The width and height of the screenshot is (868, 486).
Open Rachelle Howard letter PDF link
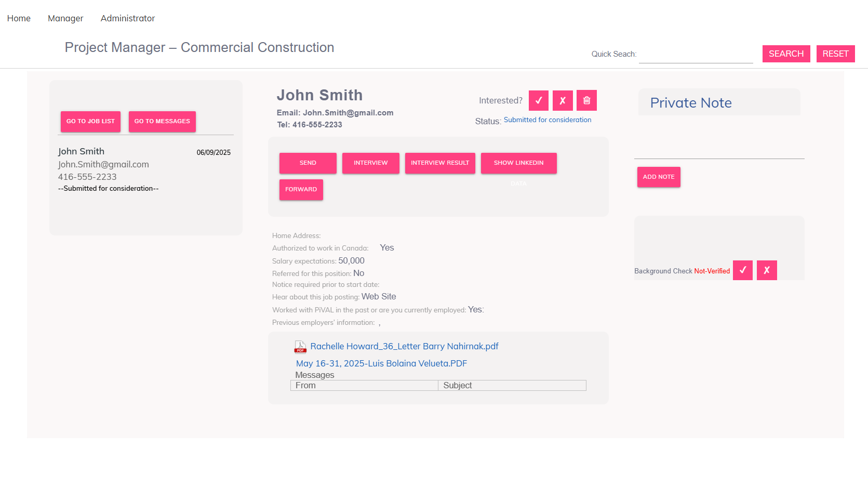click(x=404, y=346)
